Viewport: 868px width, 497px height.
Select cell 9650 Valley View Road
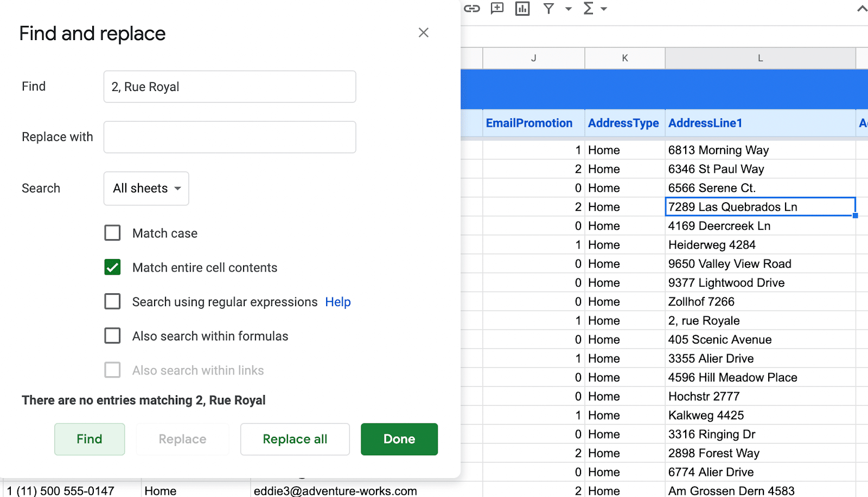pyautogui.click(x=760, y=264)
